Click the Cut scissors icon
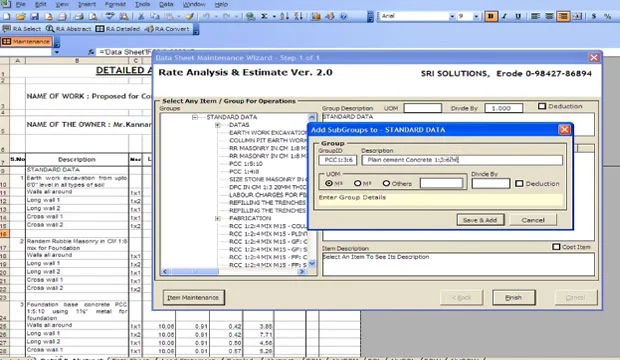 point(141,16)
